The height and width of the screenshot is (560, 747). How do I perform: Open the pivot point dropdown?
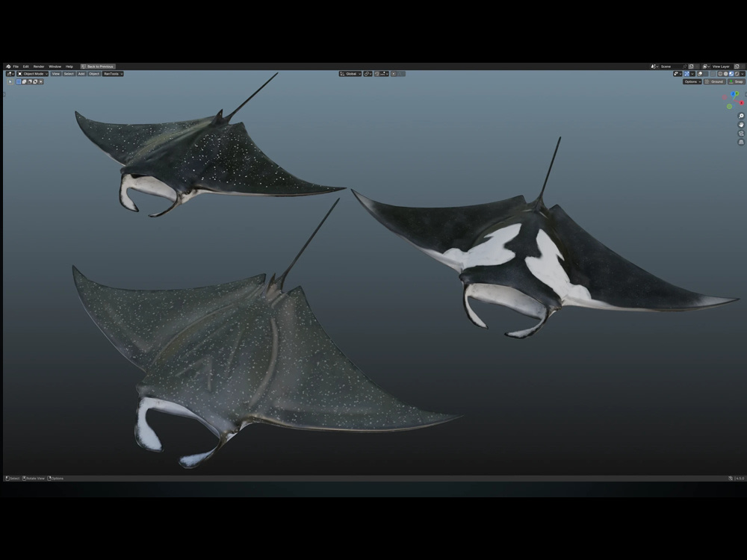pyautogui.click(x=368, y=74)
